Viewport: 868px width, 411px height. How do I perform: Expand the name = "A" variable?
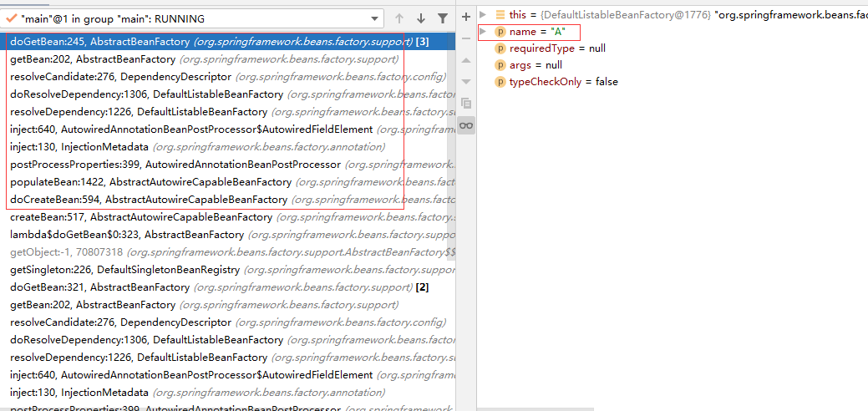(x=483, y=31)
